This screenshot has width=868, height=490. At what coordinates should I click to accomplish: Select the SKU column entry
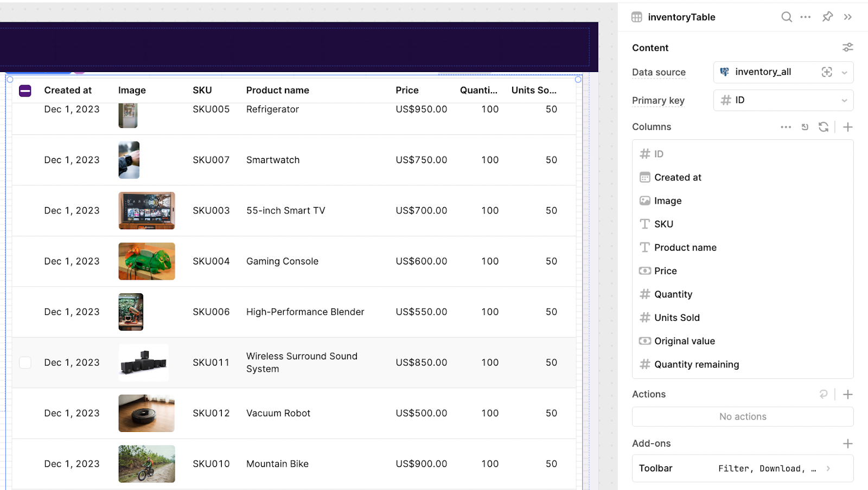click(743, 224)
